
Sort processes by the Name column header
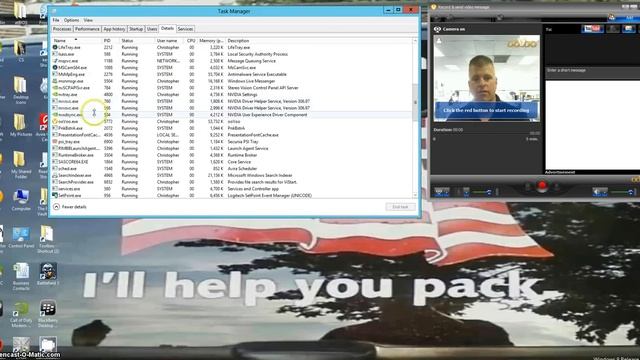click(77, 40)
